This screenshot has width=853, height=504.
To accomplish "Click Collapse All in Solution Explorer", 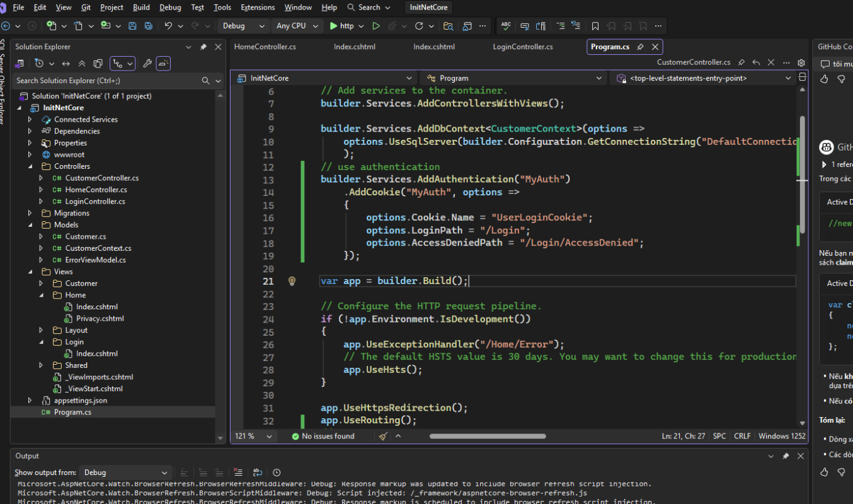I will 82,64.
